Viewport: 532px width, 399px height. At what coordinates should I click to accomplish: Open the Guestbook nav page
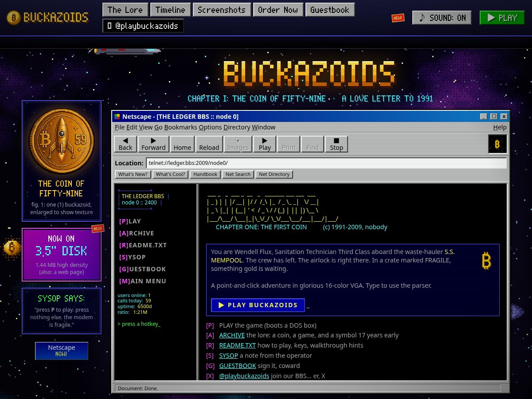(330, 10)
